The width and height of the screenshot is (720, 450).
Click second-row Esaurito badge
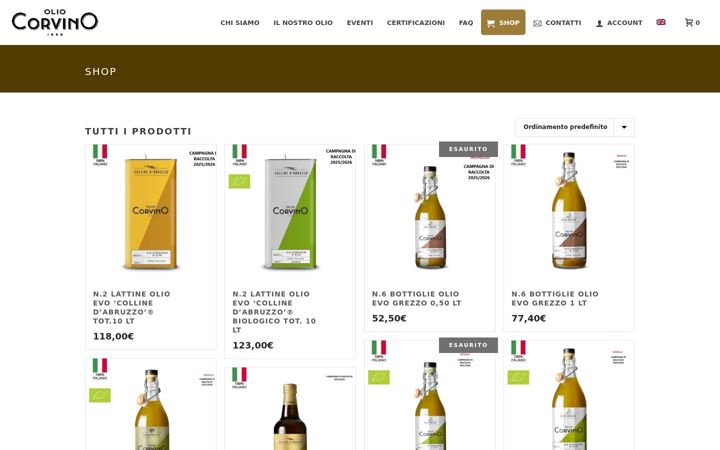tap(468, 345)
